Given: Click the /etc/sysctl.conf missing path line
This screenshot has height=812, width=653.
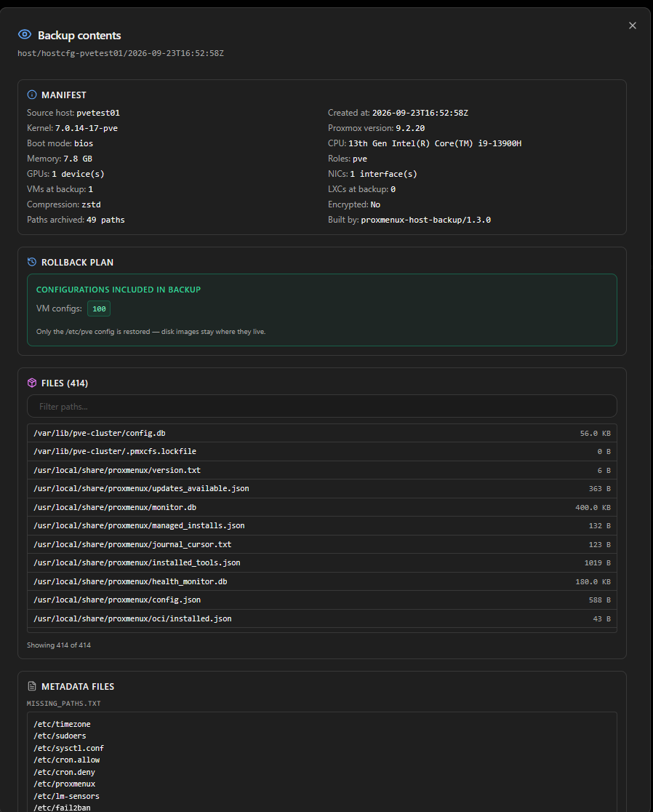Looking at the screenshot, I should 69,748.
